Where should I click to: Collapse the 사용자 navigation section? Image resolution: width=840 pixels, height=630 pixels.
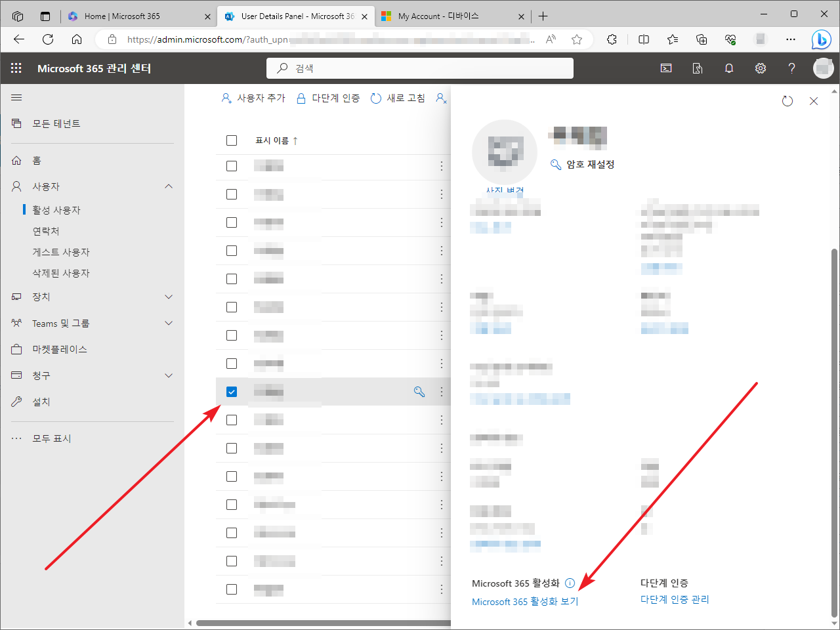pos(169,186)
